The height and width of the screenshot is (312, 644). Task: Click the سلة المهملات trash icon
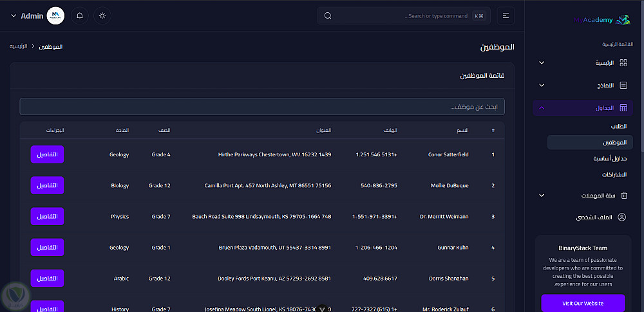(624, 196)
